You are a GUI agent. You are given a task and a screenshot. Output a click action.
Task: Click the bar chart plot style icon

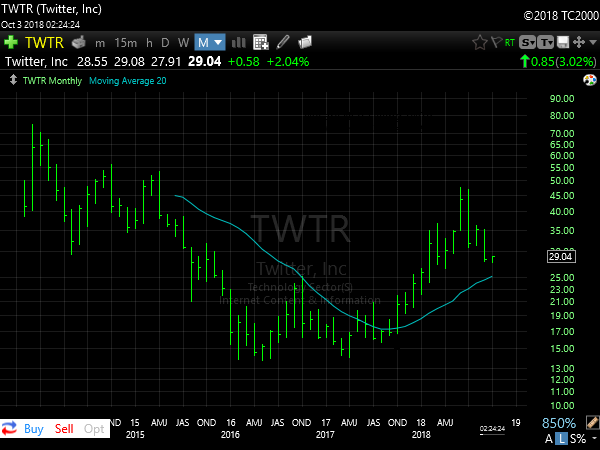(x=238, y=42)
